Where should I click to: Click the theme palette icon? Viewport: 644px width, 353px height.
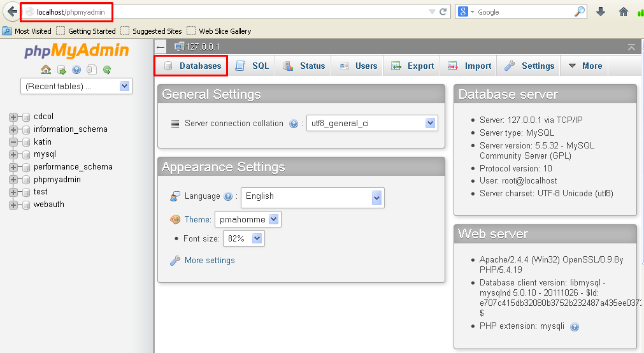coord(175,219)
